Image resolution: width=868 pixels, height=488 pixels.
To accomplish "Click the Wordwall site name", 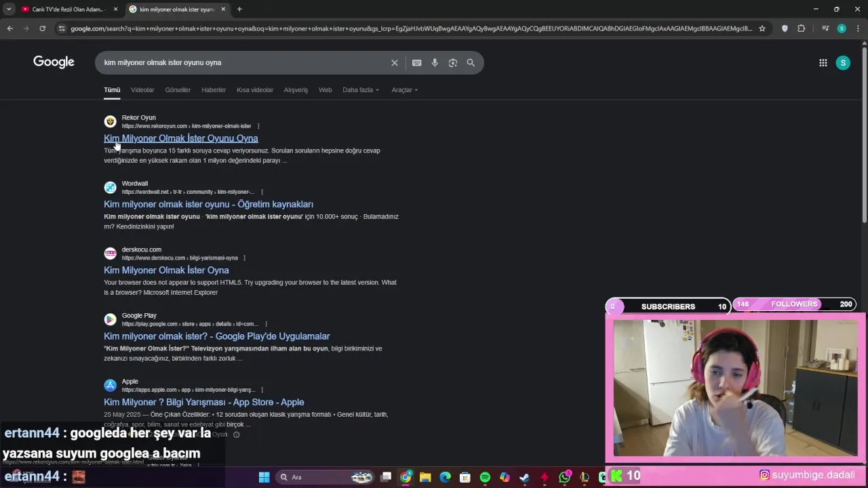I will tap(134, 184).
